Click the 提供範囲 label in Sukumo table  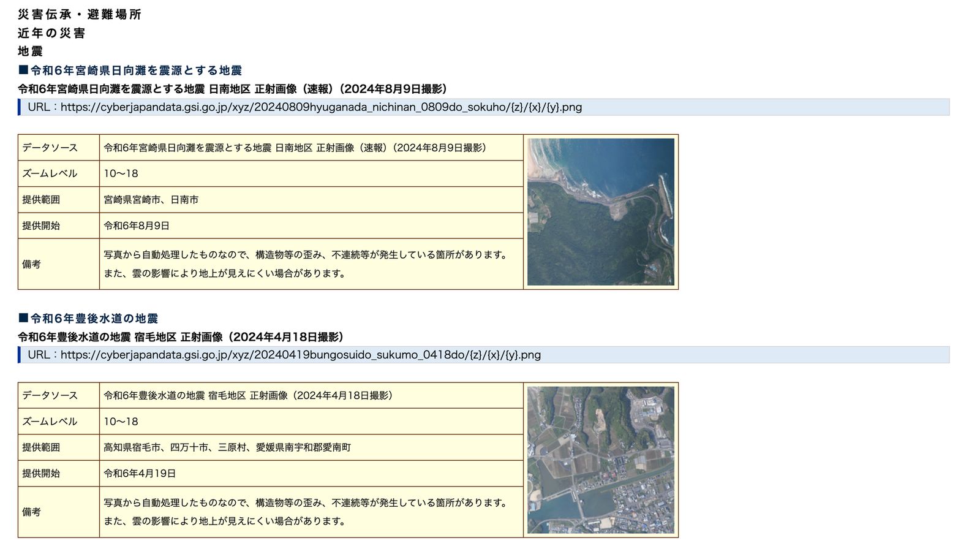tap(41, 447)
